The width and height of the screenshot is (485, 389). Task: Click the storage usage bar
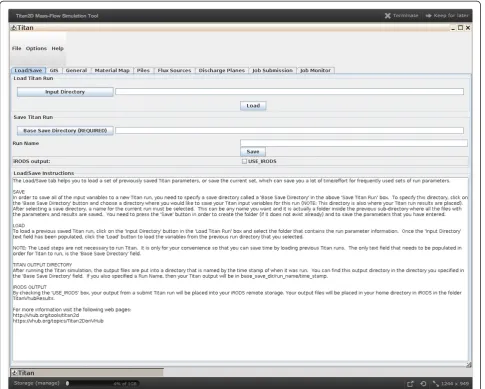102,384
